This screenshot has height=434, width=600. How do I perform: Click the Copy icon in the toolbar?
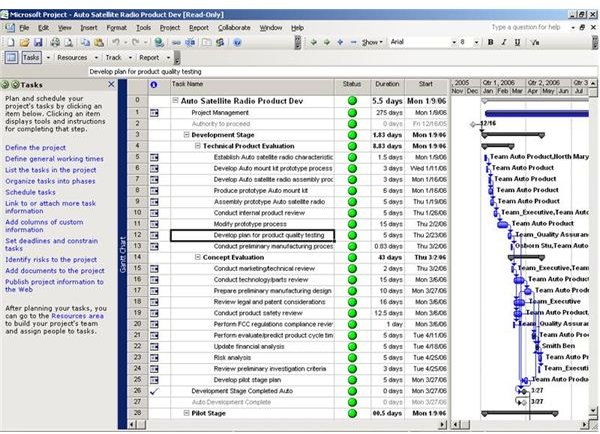(85, 42)
